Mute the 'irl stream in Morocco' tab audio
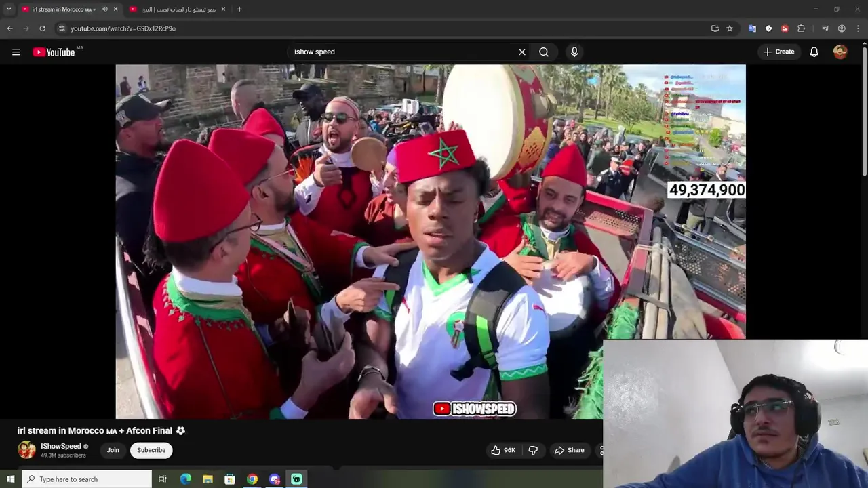 click(104, 9)
